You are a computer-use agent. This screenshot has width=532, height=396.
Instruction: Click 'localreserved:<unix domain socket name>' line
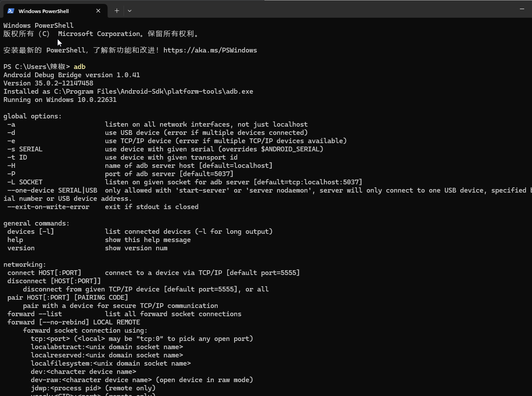(x=107, y=355)
